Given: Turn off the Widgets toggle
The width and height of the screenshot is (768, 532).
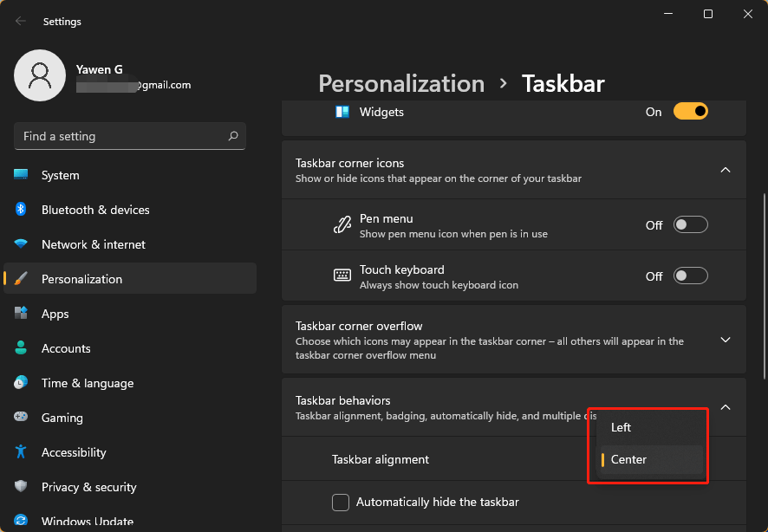Looking at the screenshot, I should click(x=691, y=112).
